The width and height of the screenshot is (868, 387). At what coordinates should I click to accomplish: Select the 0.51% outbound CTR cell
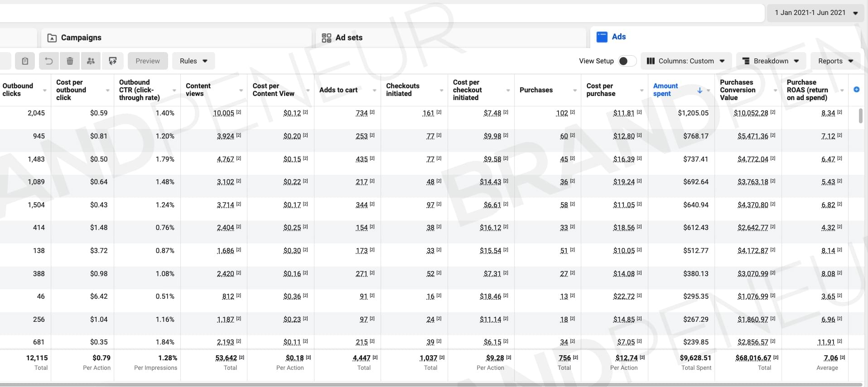(165, 296)
